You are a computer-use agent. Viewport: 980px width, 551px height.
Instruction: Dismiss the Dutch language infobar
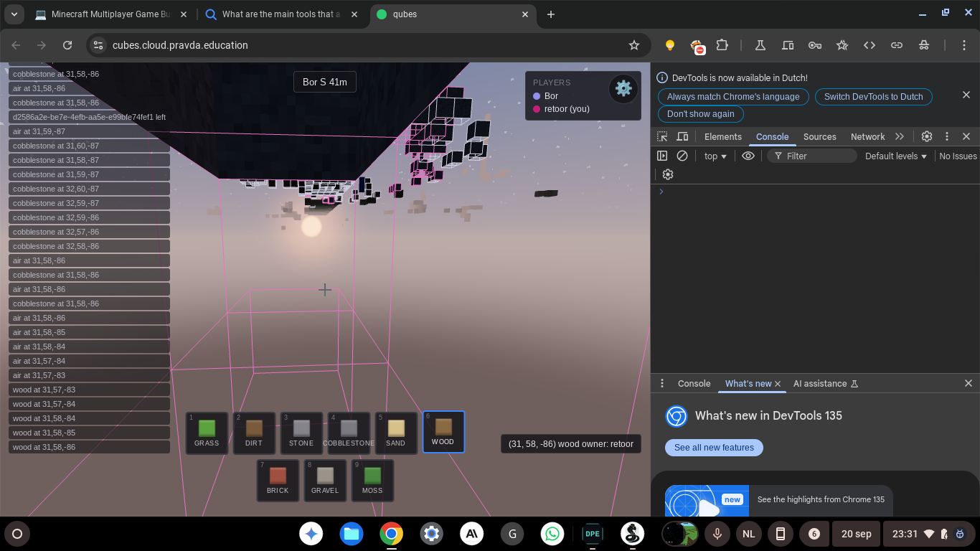click(966, 95)
